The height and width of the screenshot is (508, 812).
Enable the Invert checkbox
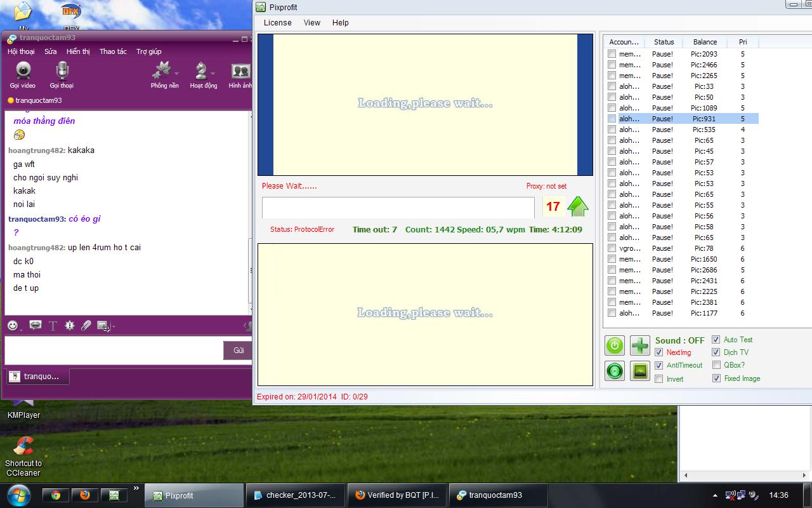pyautogui.click(x=659, y=379)
